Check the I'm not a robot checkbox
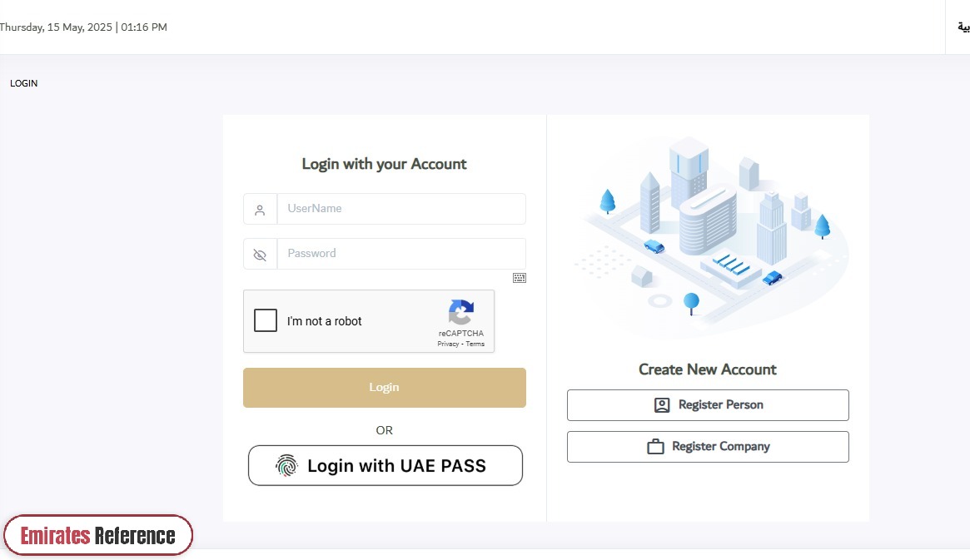This screenshot has width=970, height=560. click(266, 321)
